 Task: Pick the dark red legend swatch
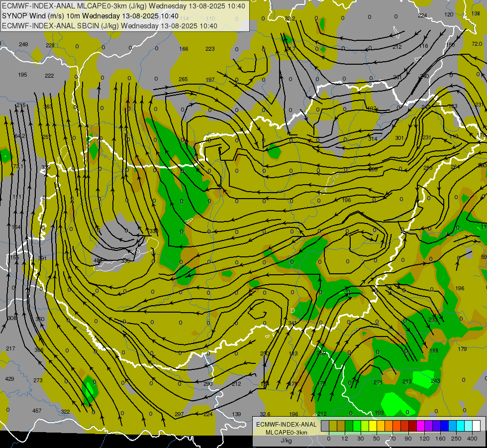[412, 426]
